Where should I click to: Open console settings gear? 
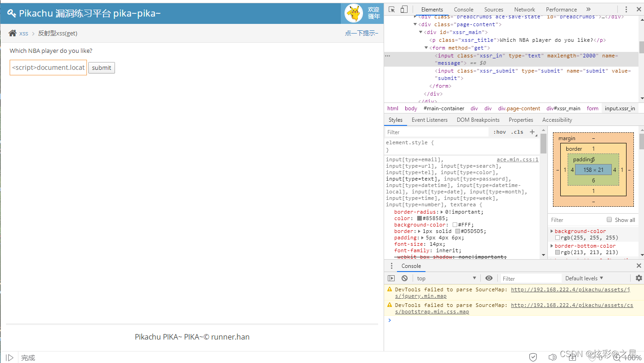pyautogui.click(x=638, y=278)
